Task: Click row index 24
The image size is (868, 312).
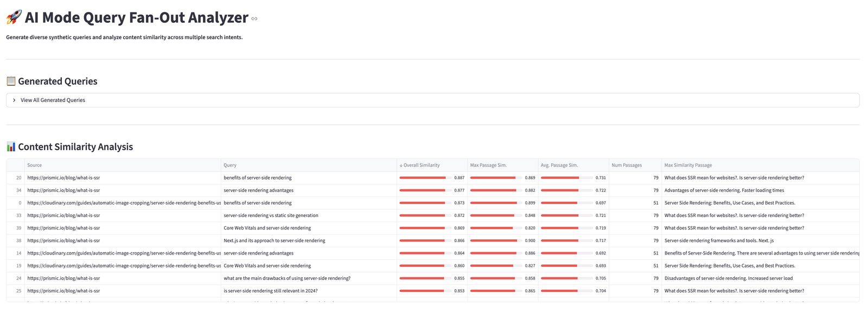Action: coord(18,278)
